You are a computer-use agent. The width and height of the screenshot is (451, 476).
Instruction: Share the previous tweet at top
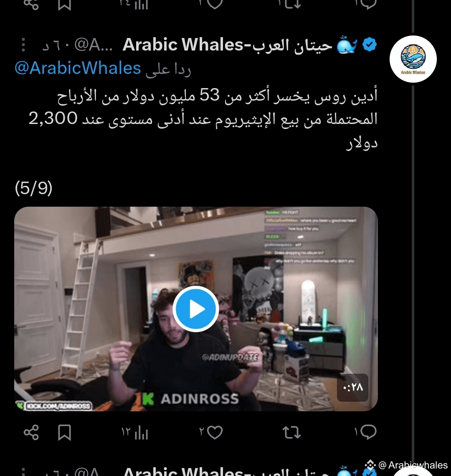click(31, 4)
